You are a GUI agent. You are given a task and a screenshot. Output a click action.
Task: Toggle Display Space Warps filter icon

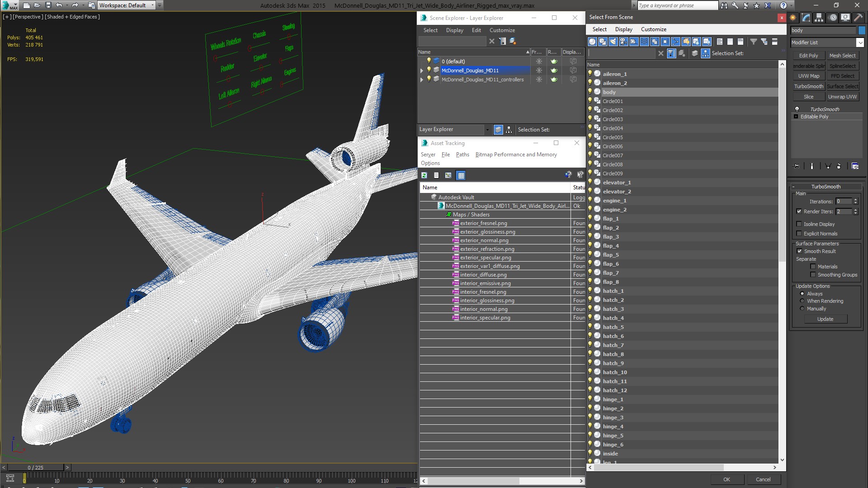pos(644,42)
